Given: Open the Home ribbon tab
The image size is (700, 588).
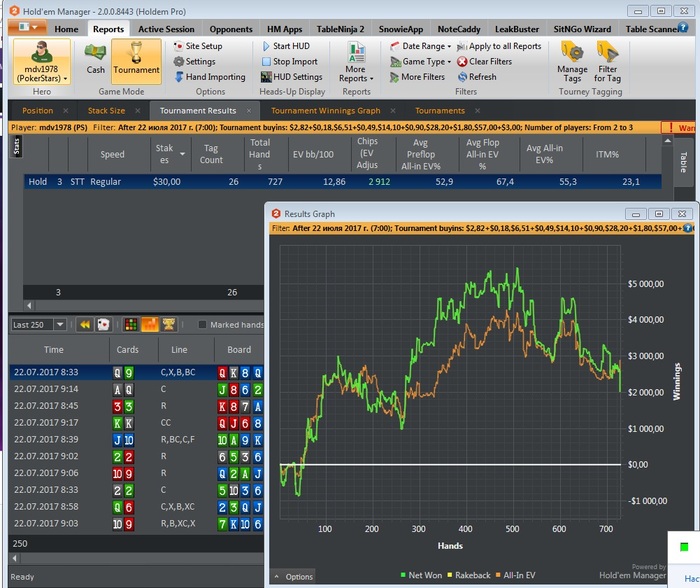Looking at the screenshot, I should tap(66, 29).
